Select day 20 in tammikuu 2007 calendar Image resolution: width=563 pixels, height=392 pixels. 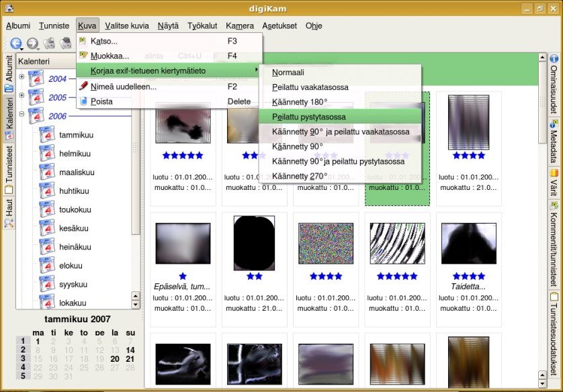(114, 358)
